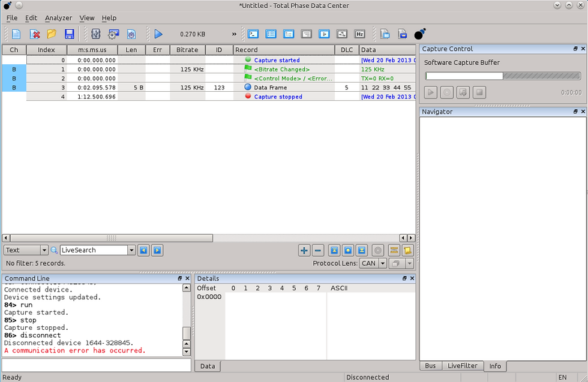Click the minus icon above Protocol Lens
The width and height of the screenshot is (588, 382).
[x=318, y=250]
